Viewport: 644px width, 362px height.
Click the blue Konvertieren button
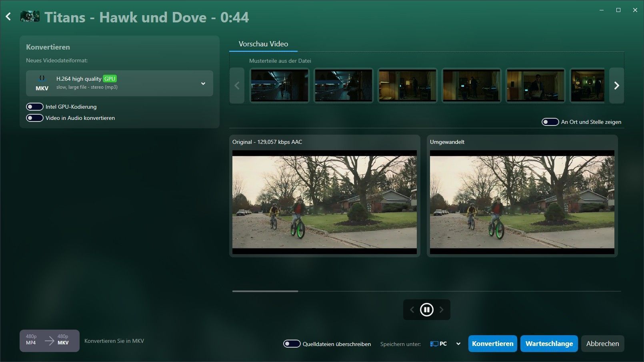[x=492, y=344]
